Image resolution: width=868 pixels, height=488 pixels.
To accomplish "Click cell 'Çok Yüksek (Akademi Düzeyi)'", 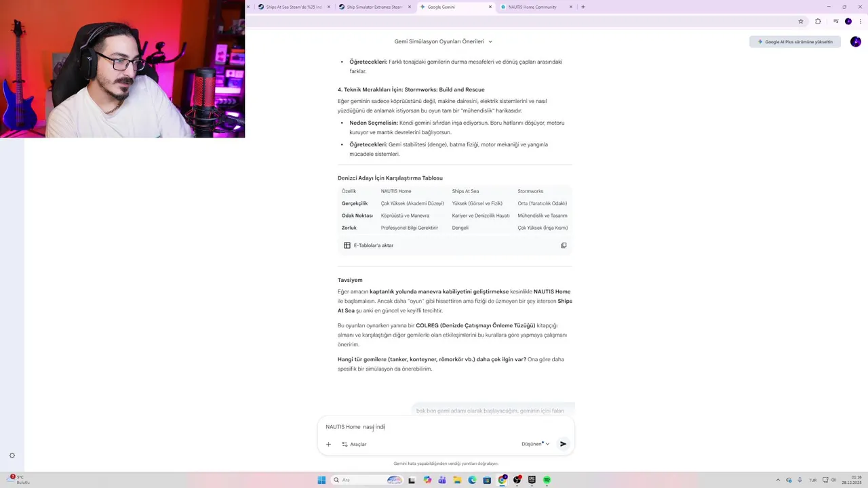I will pyautogui.click(x=412, y=203).
